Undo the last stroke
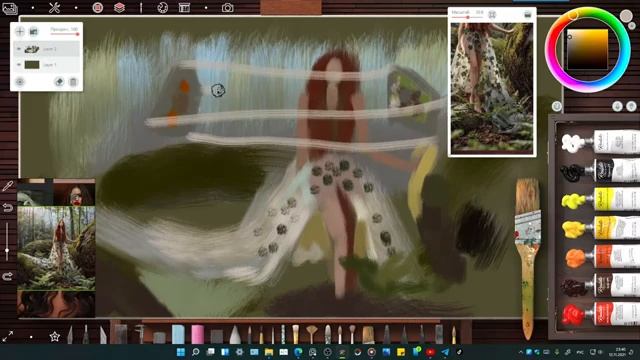640x360 pixels. tap(8, 208)
